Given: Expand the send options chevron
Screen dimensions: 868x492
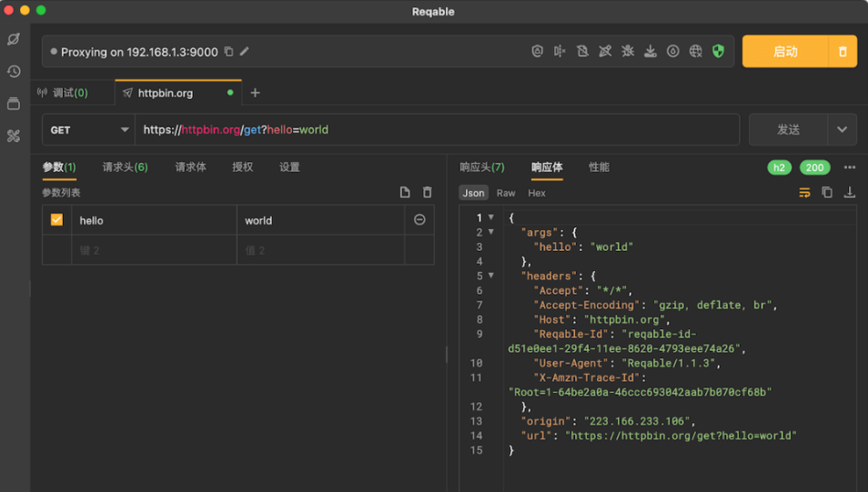Looking at the screenshot, I should [x=842, y=130].
